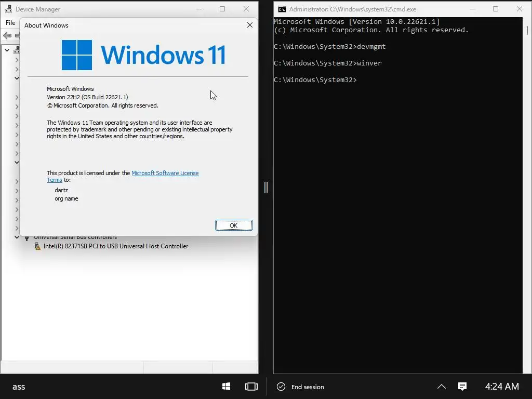Click the Command Prompt title text 'Administrator: C:\Windows\system32\cmd.exe'

[353, 9]
